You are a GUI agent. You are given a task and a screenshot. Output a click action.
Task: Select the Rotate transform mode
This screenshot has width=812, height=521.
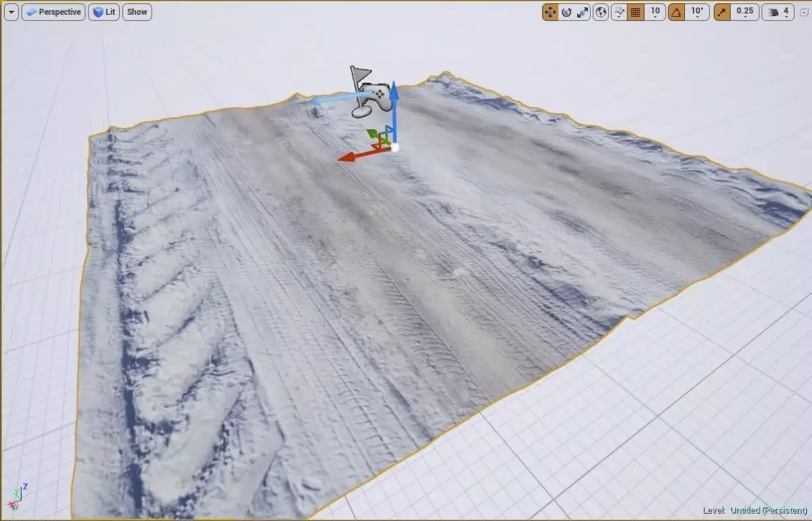[566, 12]
